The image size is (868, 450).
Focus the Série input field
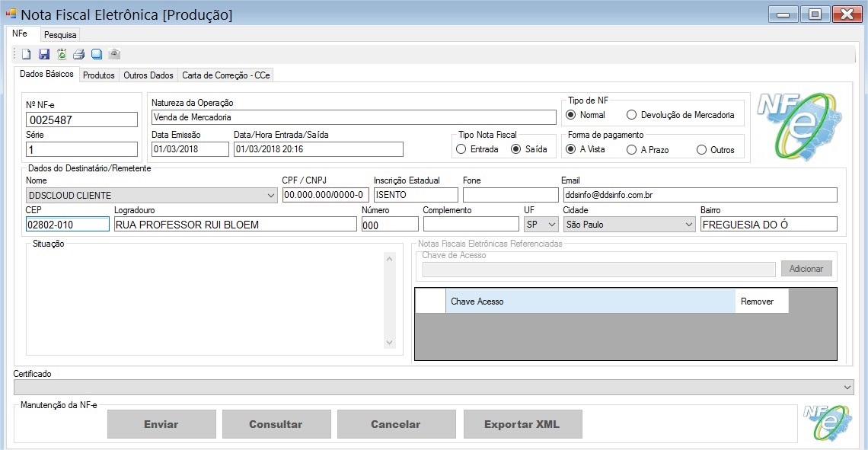(81, 149)
